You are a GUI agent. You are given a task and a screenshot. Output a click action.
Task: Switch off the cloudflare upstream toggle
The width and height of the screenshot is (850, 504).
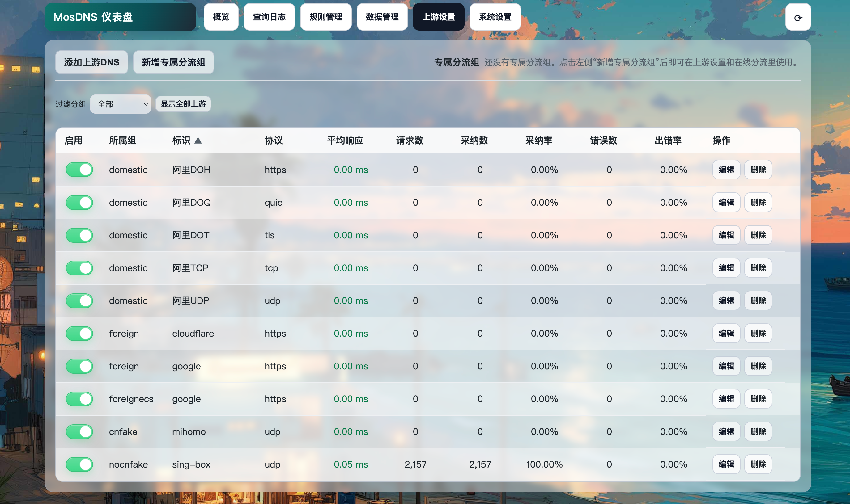tap(79, 334)
